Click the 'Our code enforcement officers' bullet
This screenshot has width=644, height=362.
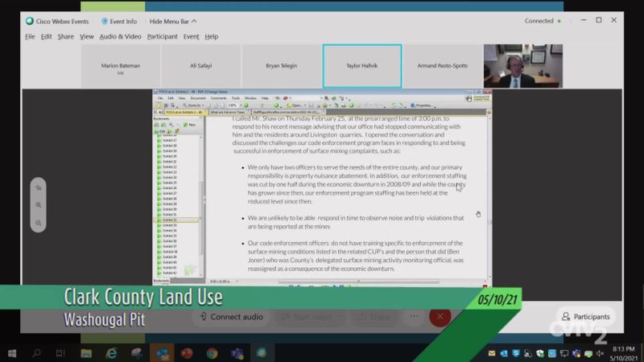pyautogui.click(x=355, y=256)
